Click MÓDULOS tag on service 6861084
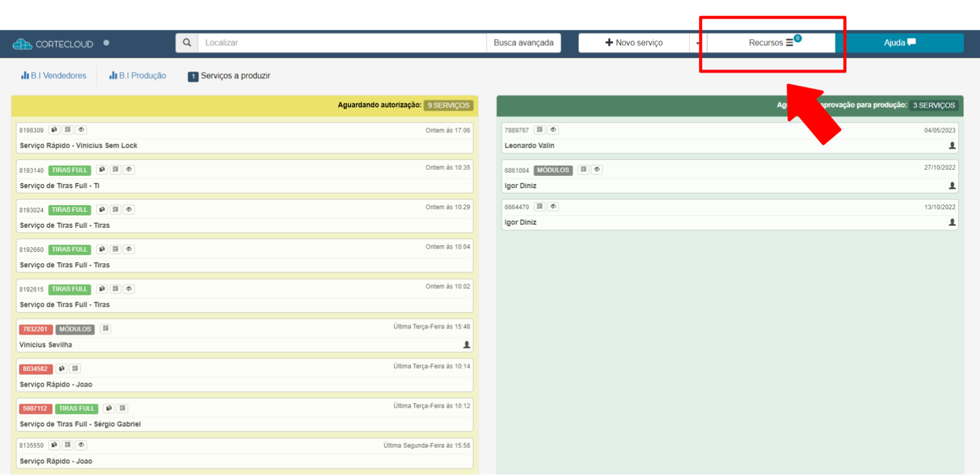Screen dimensions: 980x476 click(x=553, y=170)
